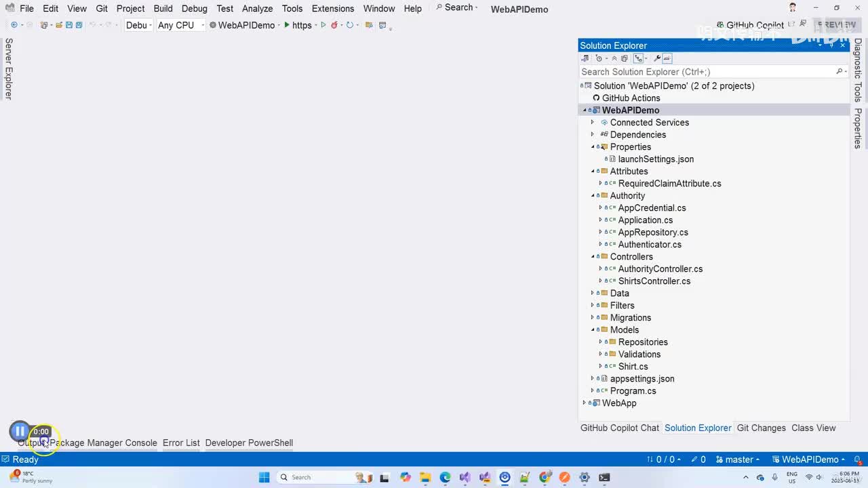The image size is (868, 488).
Task: Open the Error List tab
Action: pyautogui.click(x=181, y=443)
